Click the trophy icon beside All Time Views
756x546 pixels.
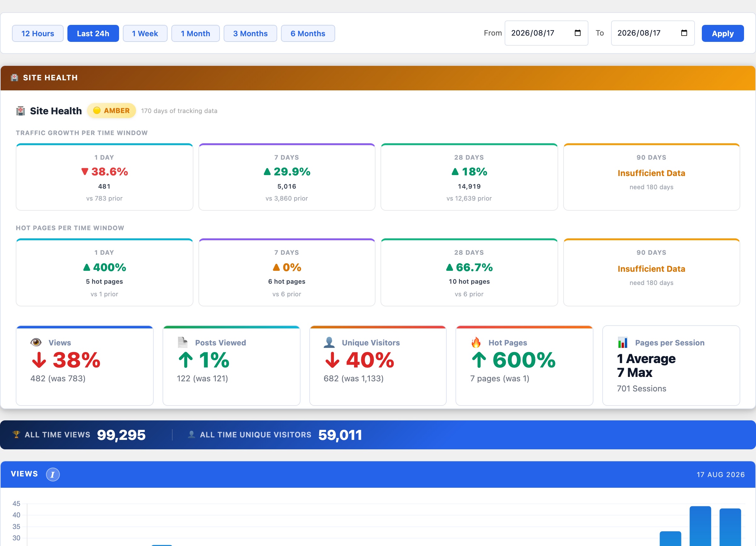[x=16, y=435]
